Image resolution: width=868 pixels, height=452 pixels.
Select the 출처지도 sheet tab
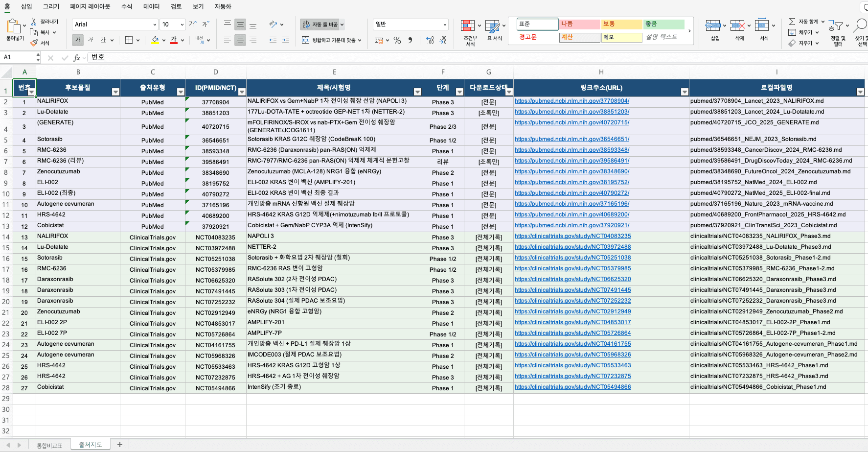coord(91,445)
